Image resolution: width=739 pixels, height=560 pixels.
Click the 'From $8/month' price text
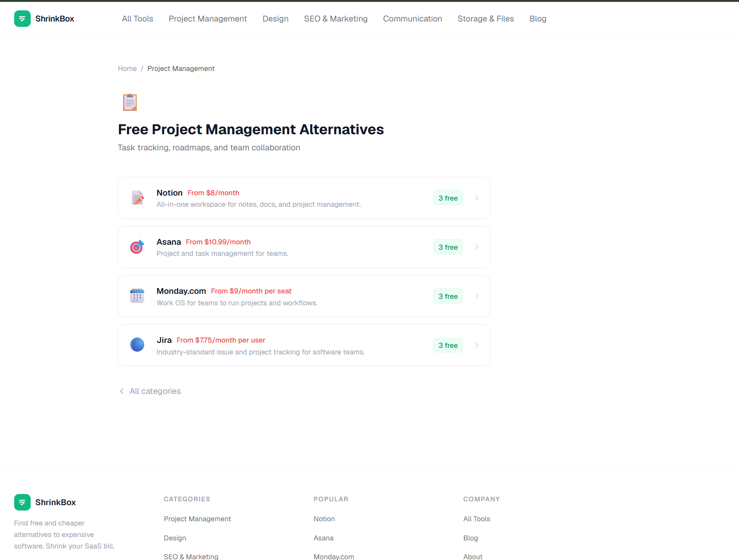[x=213, y=193]
